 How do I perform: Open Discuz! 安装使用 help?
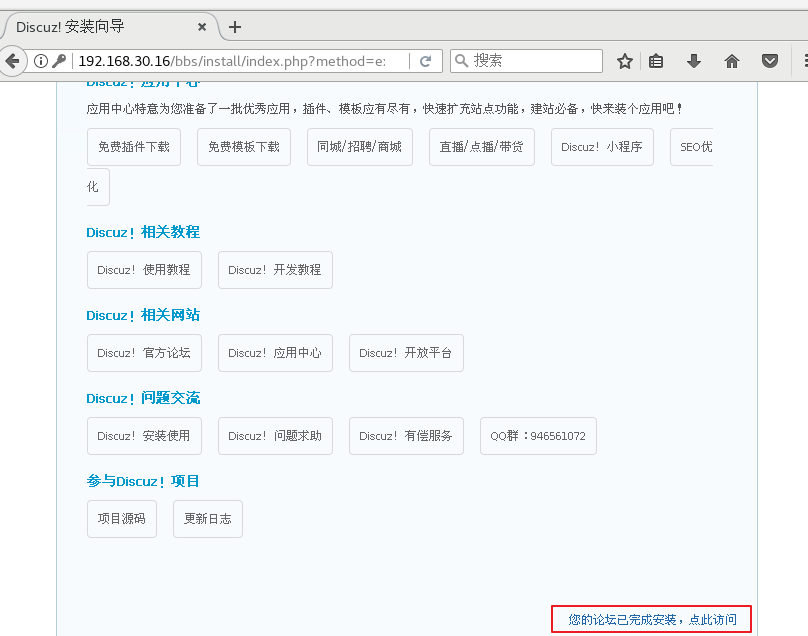pyautogui.click(x=144, y=436)
